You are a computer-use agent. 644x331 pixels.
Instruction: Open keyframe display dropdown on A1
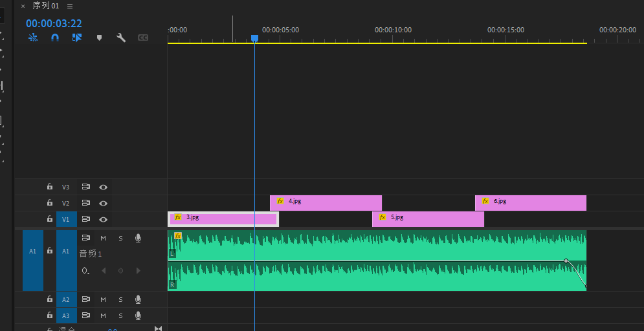tap(85, 271)
